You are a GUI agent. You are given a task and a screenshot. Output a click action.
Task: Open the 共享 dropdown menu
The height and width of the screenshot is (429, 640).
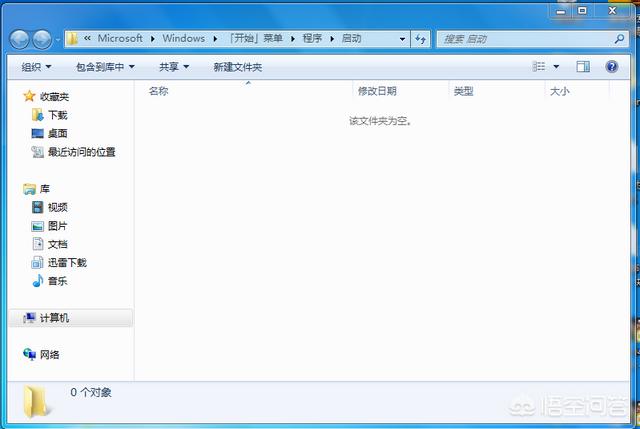pos(173,67)
